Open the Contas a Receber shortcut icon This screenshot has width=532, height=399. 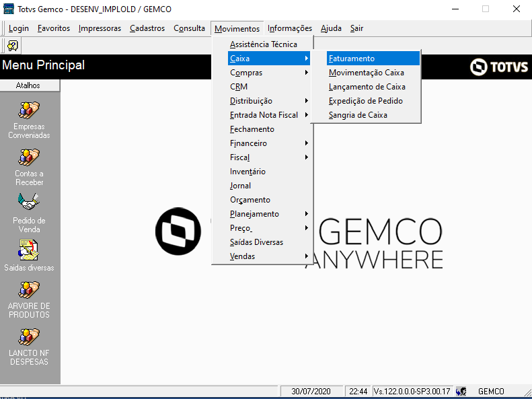coord(29,157)
